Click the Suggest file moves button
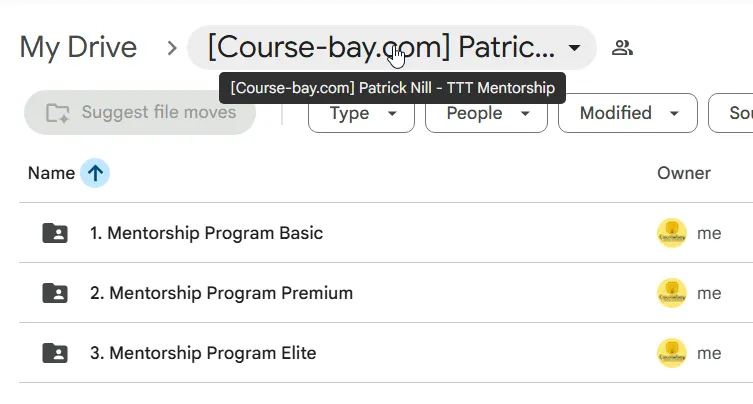The width and height of the screenshot is (753, 404). click(140, 112)
